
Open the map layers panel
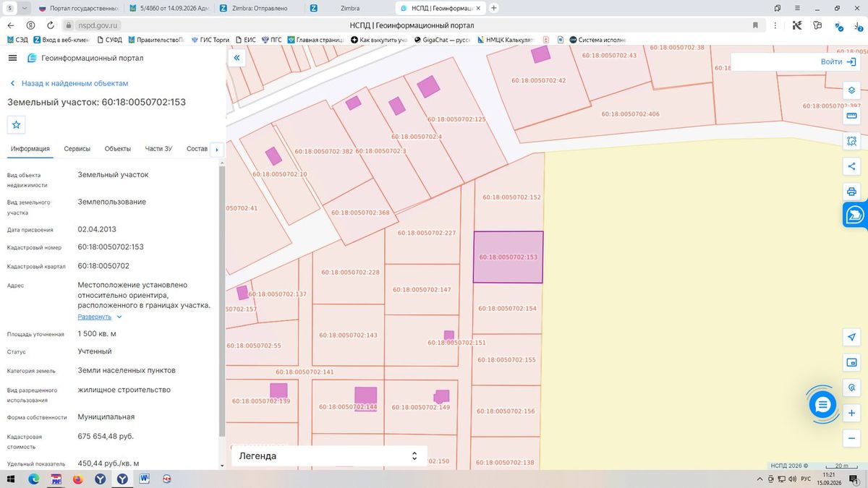click(851, 90)
